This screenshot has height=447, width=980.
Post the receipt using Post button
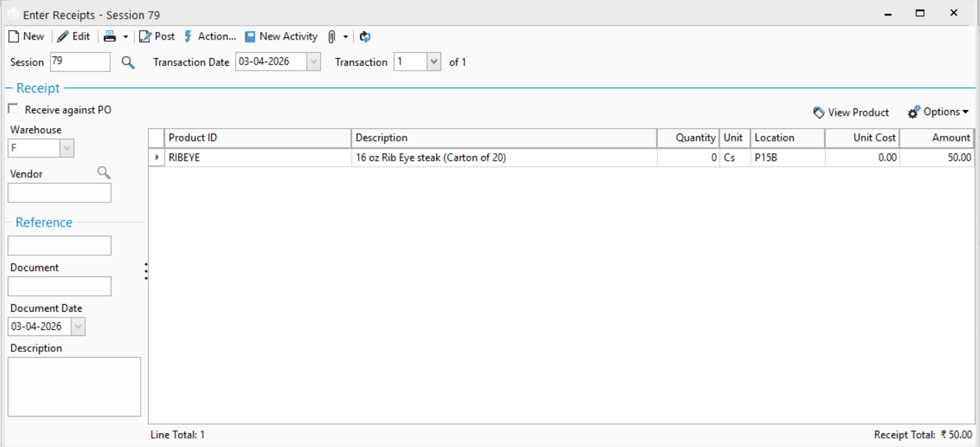pyautogui.click(x=157, y=37)
